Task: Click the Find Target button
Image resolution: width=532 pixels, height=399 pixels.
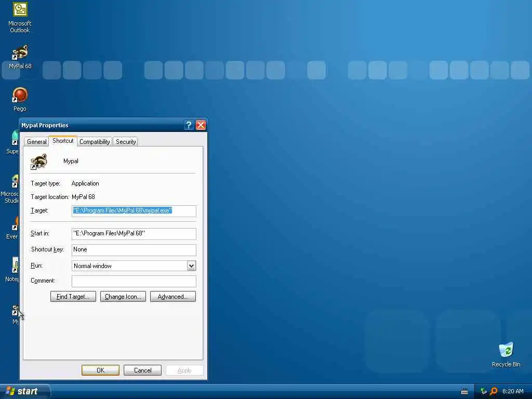Action: (x=73, y=297)
